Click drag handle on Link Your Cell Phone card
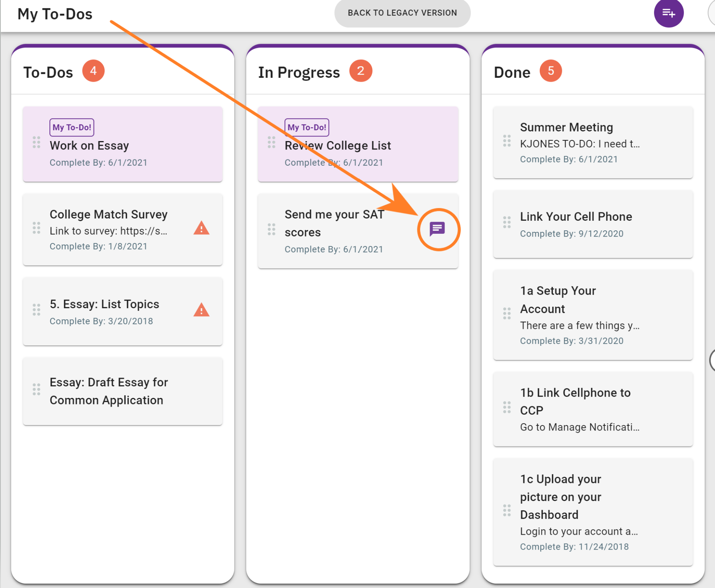 pyautogui.click(x=507, y=222)
